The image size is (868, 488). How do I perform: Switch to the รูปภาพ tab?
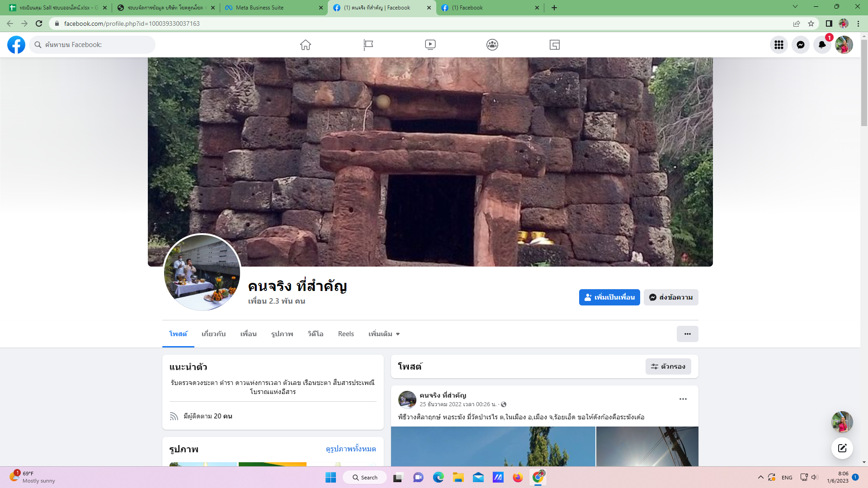tap(282, 334)
